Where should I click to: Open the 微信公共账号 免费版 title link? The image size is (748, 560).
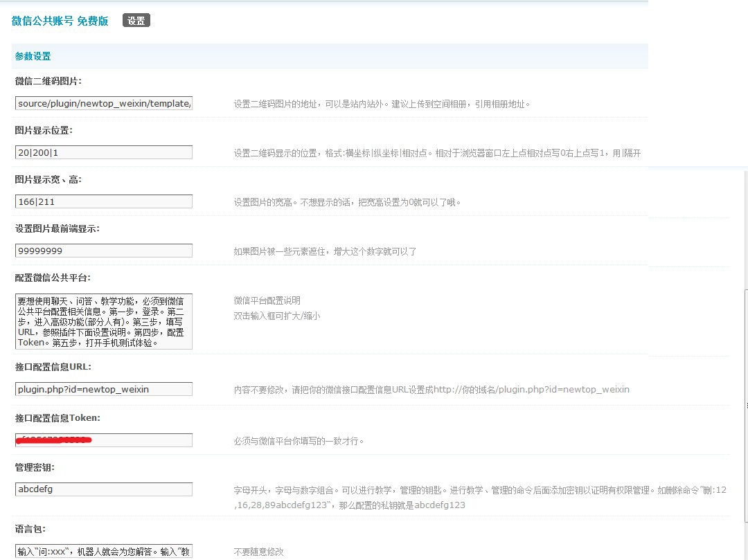pyautogui.click(x=60, y=21)
